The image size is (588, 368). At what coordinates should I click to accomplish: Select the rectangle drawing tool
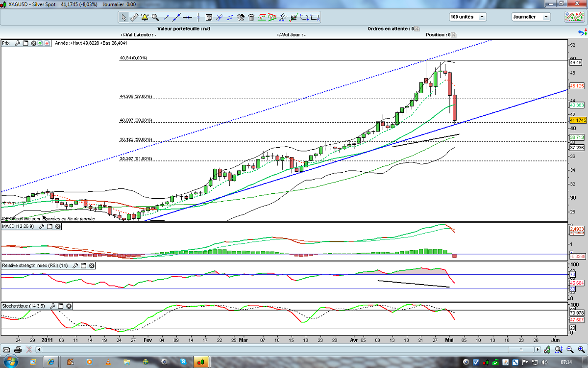(x=315, y=17)
